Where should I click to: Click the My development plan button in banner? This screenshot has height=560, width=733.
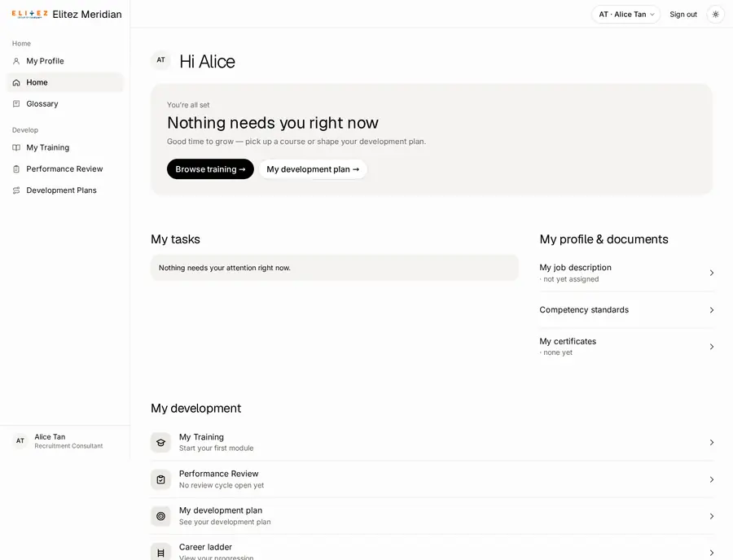click(x=313, y=169)
